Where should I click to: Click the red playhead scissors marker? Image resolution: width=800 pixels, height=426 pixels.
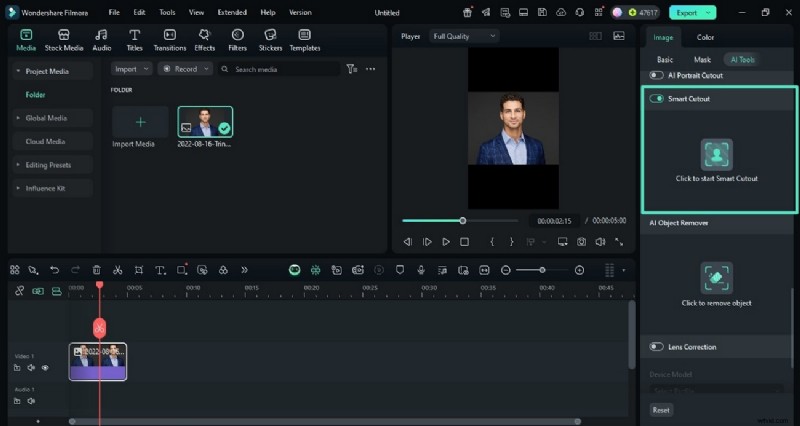click(x=99, y=328)
